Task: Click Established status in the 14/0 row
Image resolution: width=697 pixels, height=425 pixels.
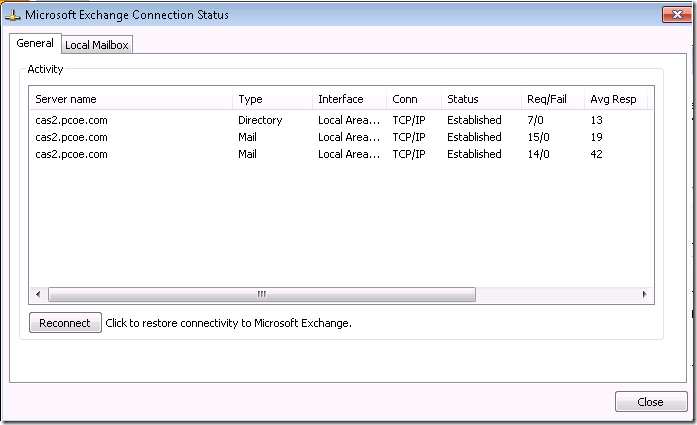Action: pyautogui.click(x=474, y=154)
